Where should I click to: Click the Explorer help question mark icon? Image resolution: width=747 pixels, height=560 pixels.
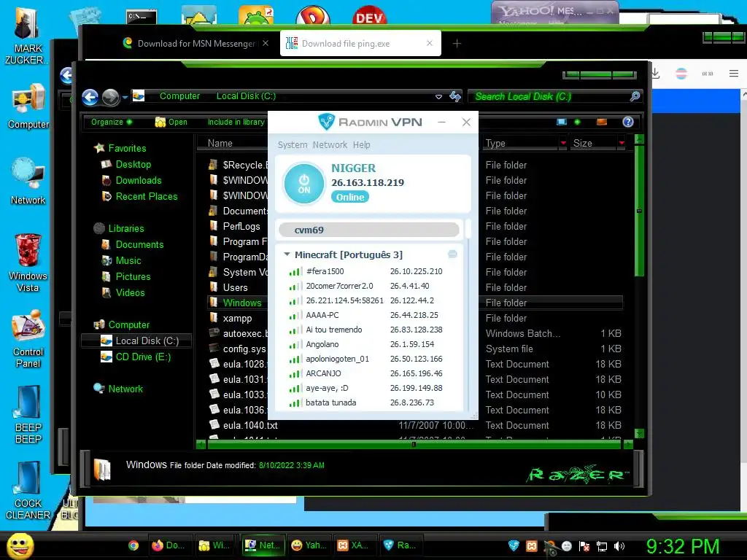[x=628, y=122]
